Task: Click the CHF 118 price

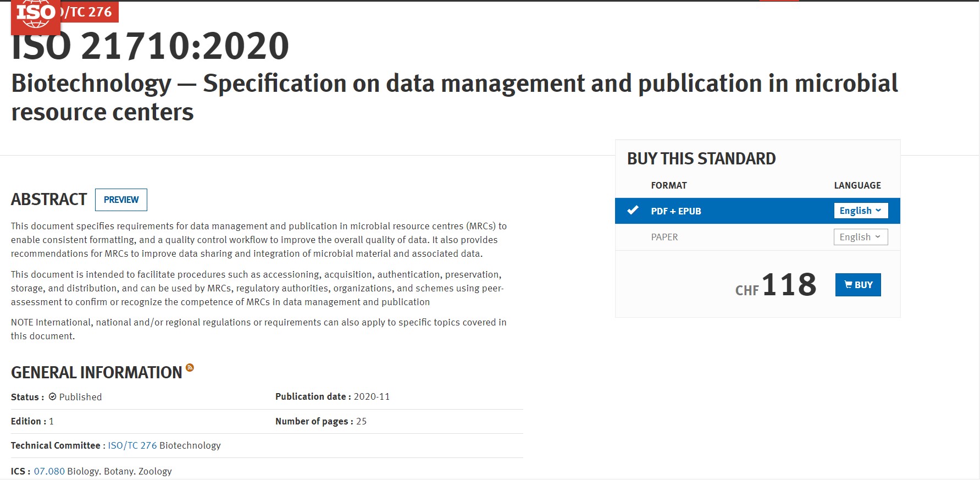Action: [776, 285]
